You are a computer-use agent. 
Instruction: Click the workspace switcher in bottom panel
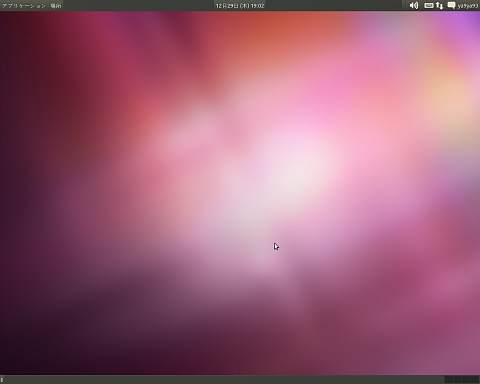462,379
